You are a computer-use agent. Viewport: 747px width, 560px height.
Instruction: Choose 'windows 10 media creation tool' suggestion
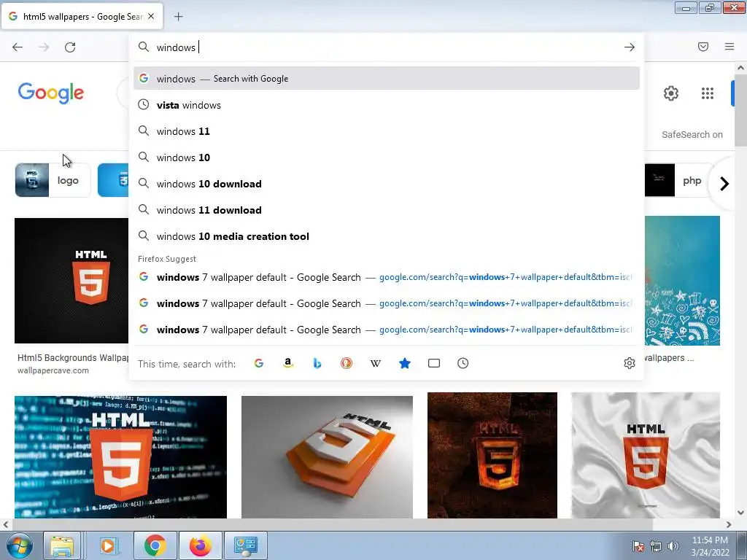387,236
